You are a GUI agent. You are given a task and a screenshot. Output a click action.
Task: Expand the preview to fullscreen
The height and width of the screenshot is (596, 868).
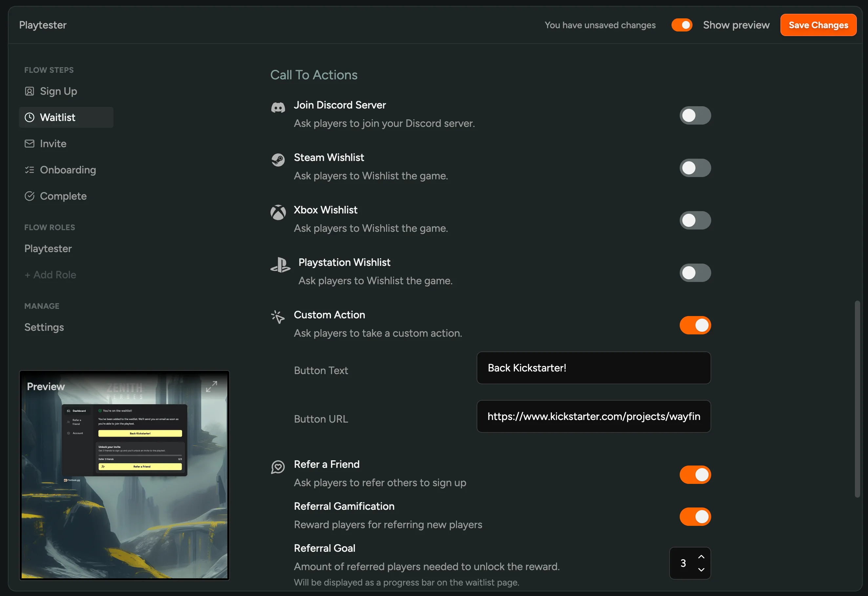coord(212,387)
